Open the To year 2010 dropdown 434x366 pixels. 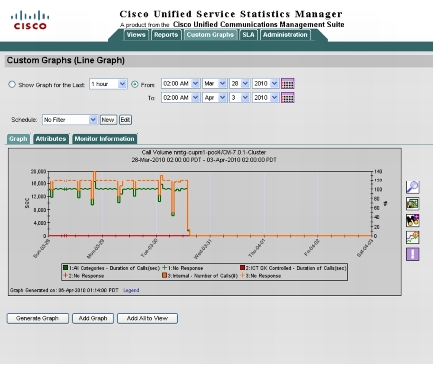(x=265, y=98)
